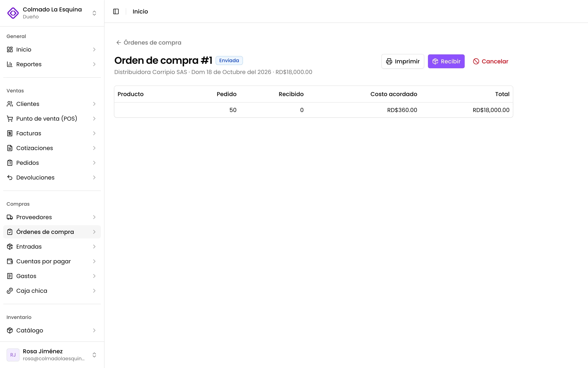
Task: Click the Cotizaciones document icon
Action: (x=10, y=148)
